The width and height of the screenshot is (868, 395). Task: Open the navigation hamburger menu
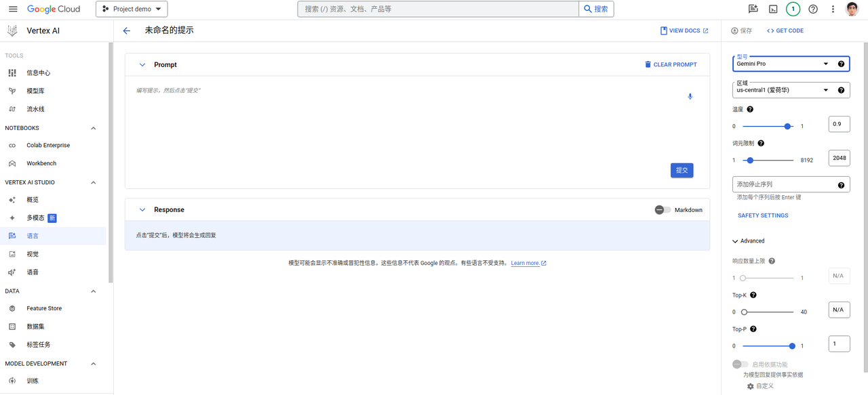click(x=13, y=9)
